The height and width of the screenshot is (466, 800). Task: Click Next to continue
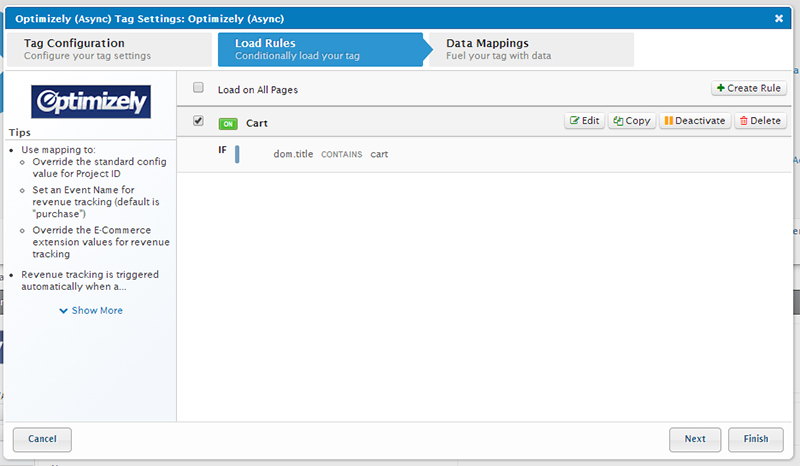695,439
